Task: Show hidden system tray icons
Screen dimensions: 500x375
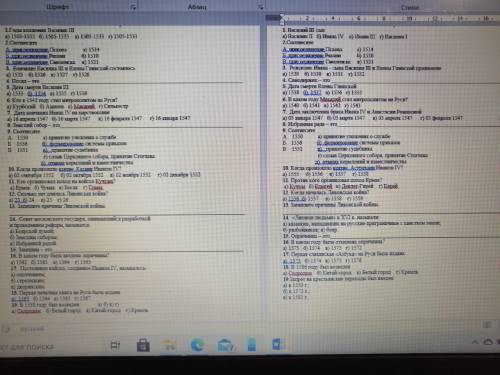Action: click(475, 342)
